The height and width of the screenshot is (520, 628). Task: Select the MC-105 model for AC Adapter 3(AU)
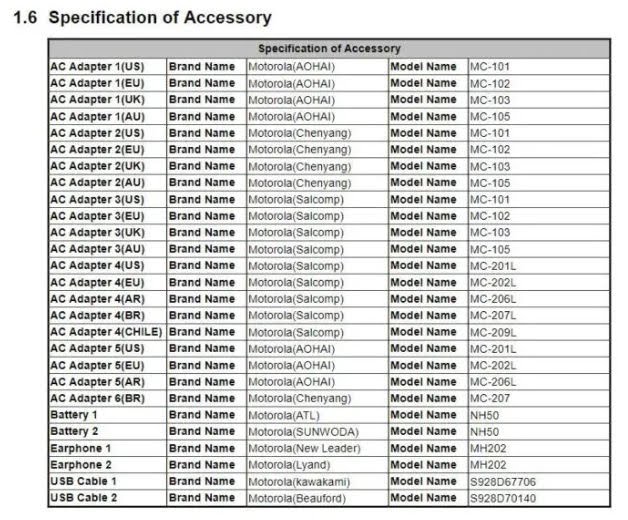[490, 249]
